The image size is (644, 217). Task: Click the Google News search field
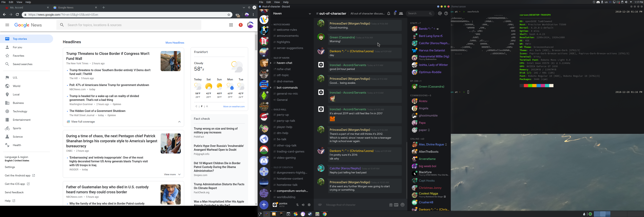click(129, 25)
